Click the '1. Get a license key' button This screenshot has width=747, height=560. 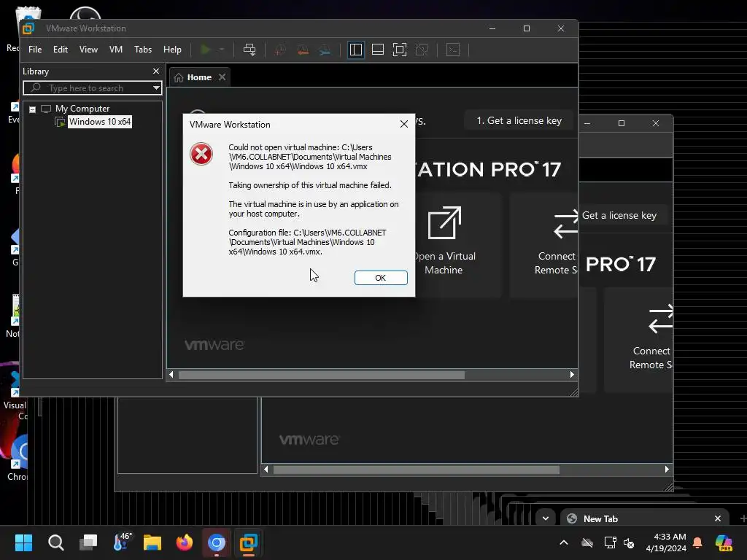[x=519, y=121]
